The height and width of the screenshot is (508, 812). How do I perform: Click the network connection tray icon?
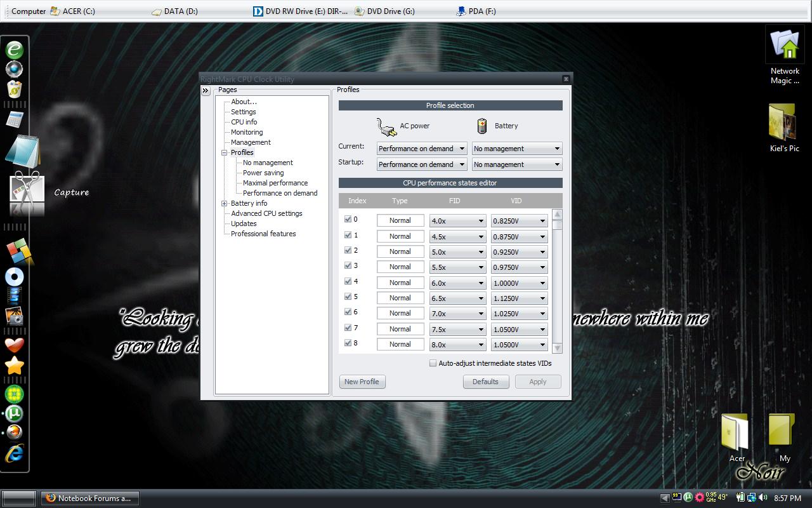752,498
